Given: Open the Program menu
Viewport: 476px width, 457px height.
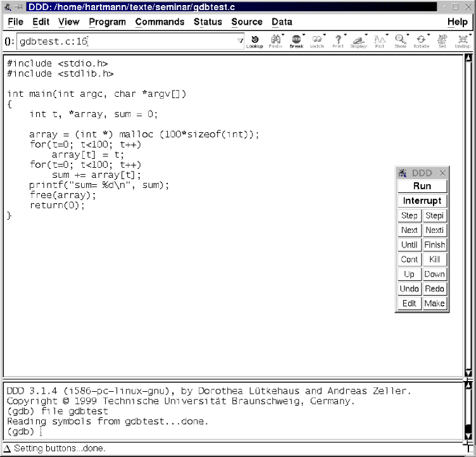Looking at the screenshot, I should pyautogui.click(x=107, y=22).
